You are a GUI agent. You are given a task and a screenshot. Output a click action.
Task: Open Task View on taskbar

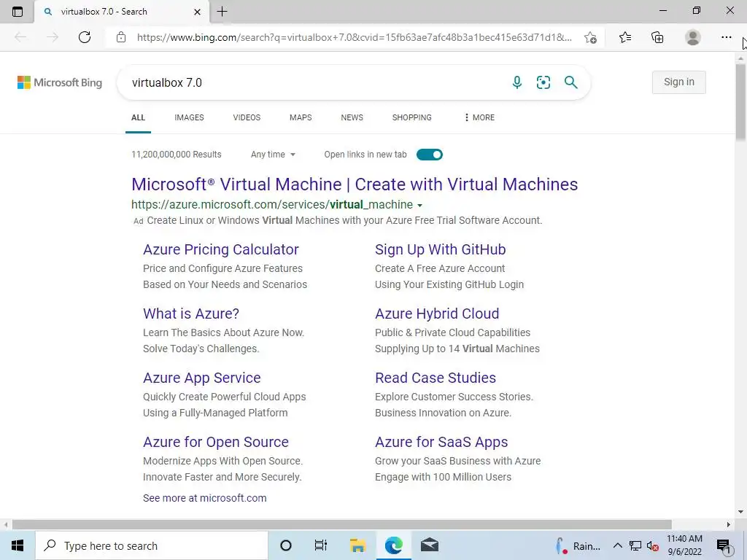click(x=321, y=545)
